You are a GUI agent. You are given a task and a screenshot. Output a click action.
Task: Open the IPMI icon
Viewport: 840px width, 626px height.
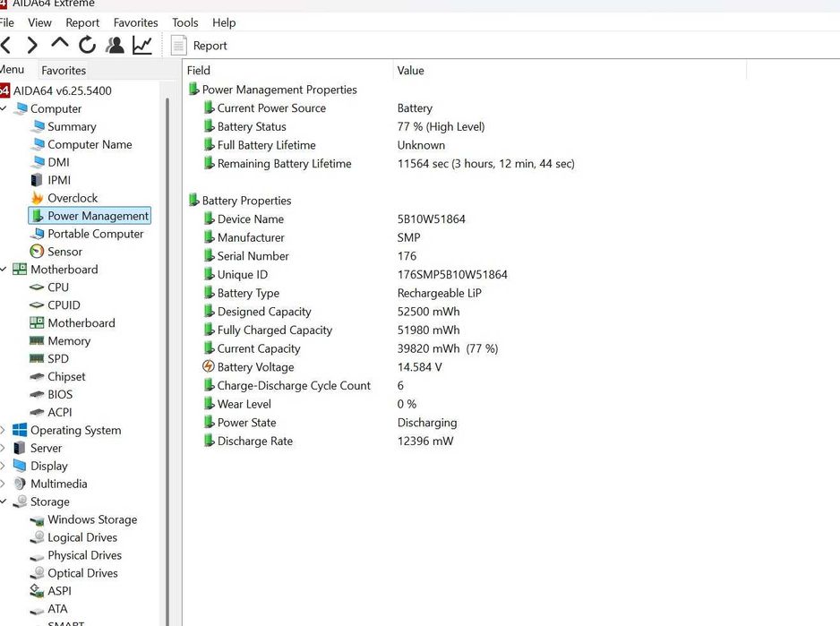pyautogui.click(x=37, y=180)
